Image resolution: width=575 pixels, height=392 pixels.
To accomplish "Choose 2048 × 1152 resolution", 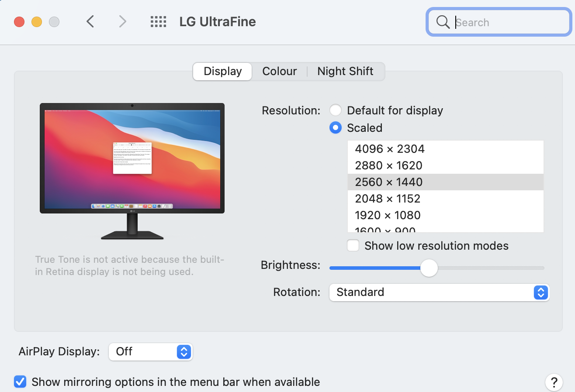I will pyautogui.click(x=446, y=199).
